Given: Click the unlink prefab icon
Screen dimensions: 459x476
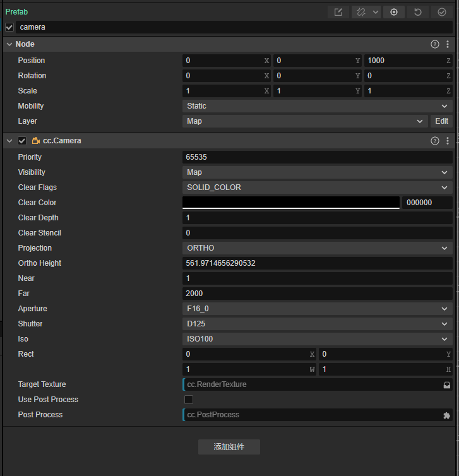Looking at the screenshot, I should (x=361, y=12).
